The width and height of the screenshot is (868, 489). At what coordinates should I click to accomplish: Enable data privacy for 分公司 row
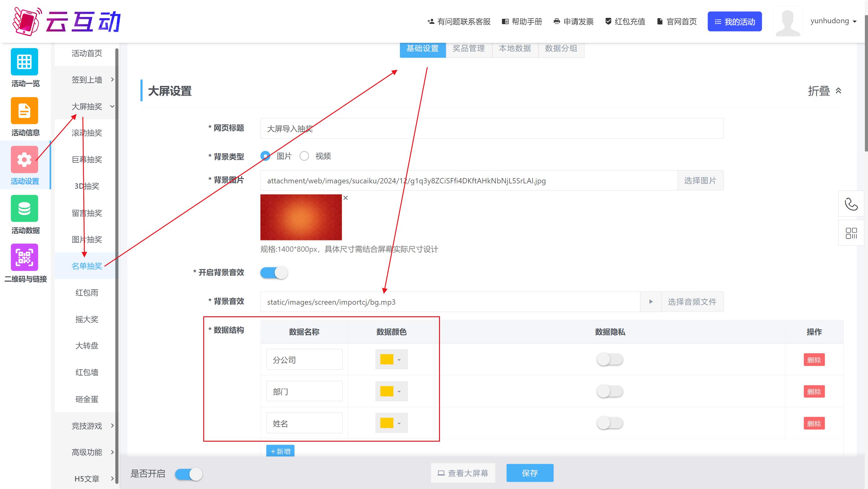click(x=610, y=360)
